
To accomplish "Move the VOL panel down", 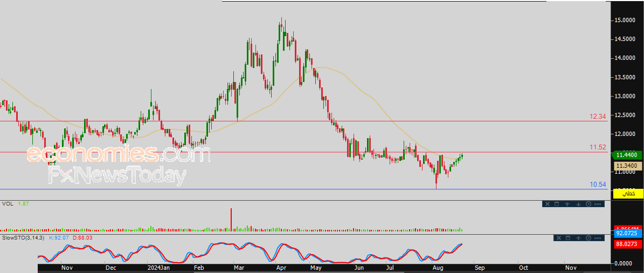I will click(578, 204).
